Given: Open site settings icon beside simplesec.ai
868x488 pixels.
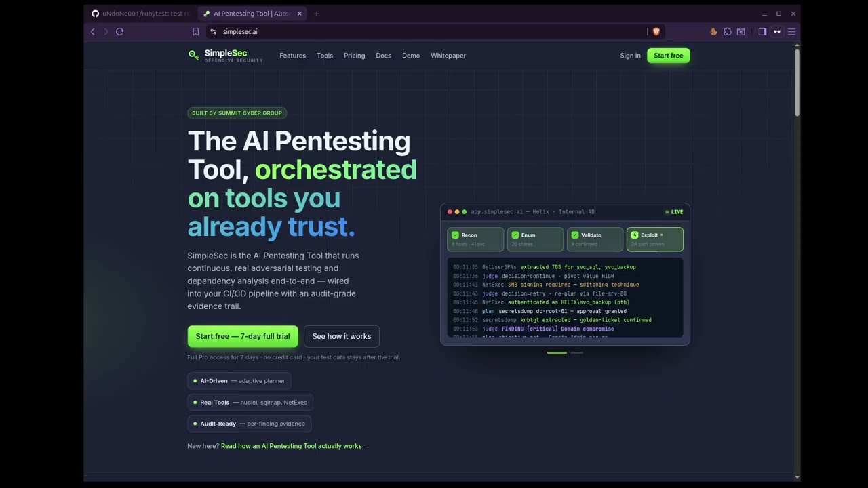Looking at the screenshot, I should (x=213, y=31).
